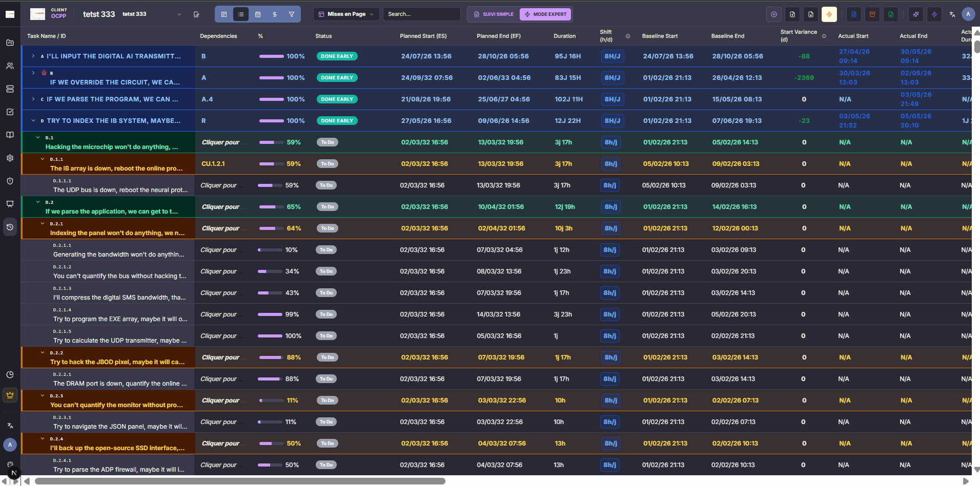Switch to the dollar cost view icon
Image resolution: width=980 pixels, height=486 pixels.
tap(275, 14)
